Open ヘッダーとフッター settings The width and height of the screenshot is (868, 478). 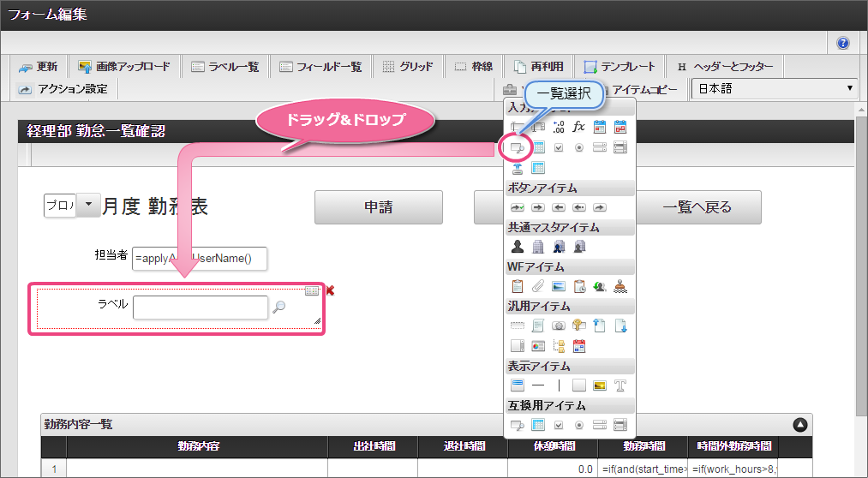tap(725, 67)
